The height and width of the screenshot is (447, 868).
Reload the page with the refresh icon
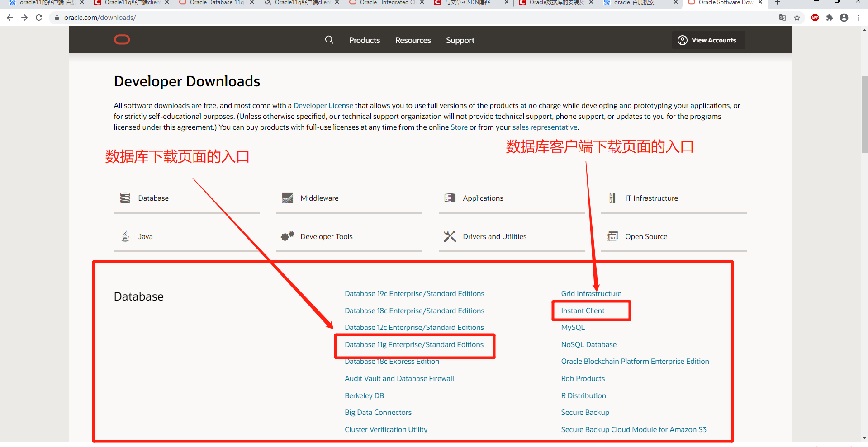point(39,18)
